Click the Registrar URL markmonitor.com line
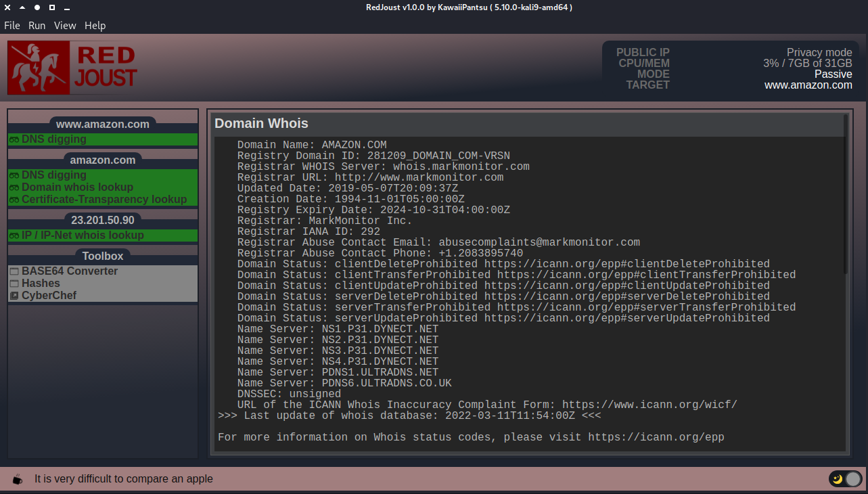Screen dimensions: 868x494 click(x=370, y=177)
